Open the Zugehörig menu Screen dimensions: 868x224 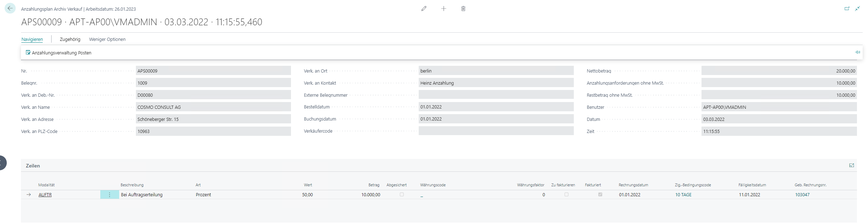(x=70, y=39)
